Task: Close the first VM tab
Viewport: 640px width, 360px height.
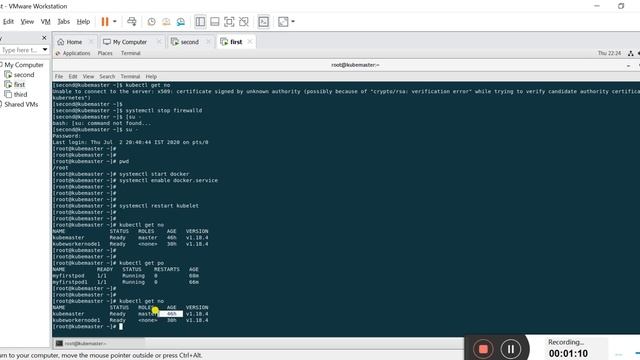Action: [250, 42]
